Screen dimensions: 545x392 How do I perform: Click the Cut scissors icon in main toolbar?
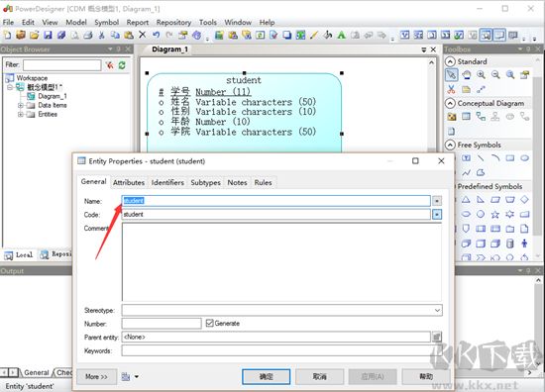tap(101, 35)
